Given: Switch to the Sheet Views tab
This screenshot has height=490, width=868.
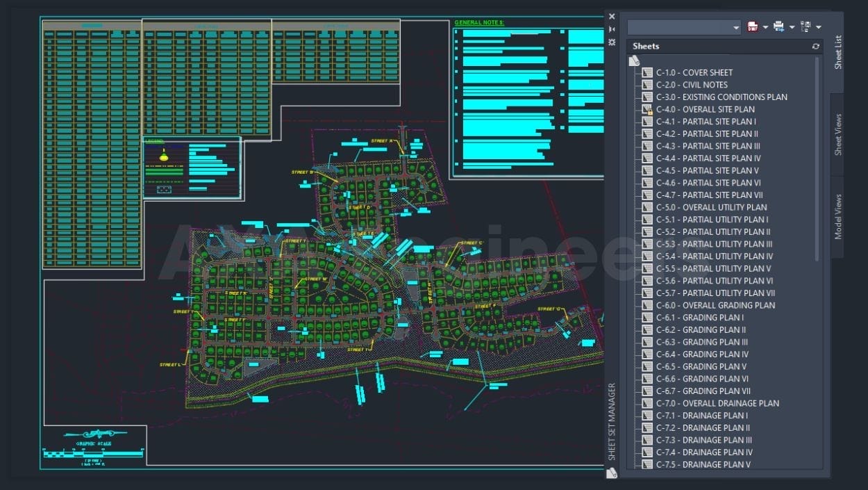Looking at the screenshot, I should (837, 135).
